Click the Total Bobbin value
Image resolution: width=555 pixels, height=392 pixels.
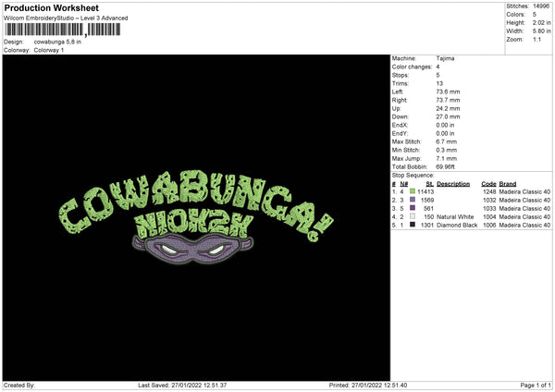coord(445,166)
